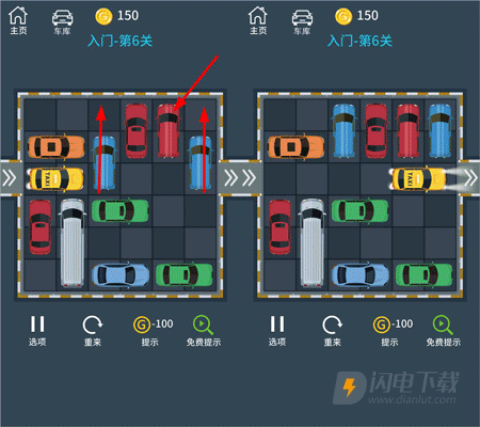This screenshot has height=427, width=480.
Task: Restart level using left panel retry icon
Action: pyautogui.click(x=93, y=331)
